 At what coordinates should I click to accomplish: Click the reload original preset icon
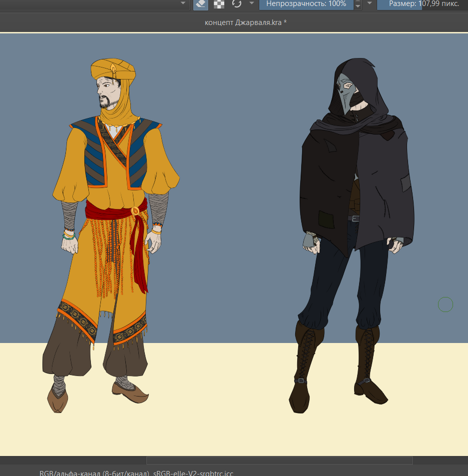pyautogui.click(x=237, y=4)
